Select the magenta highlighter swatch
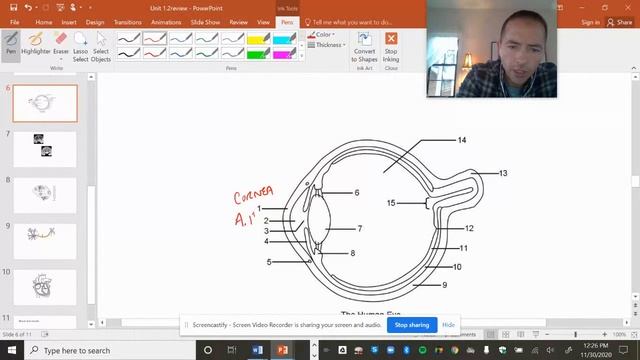This screenshot has width=640, height=360. 284,53
